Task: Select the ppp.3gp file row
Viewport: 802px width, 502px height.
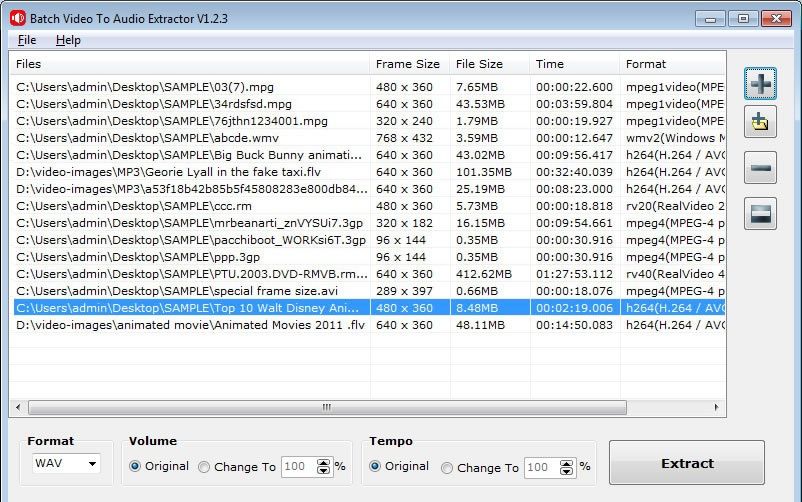Action: coord(367,257)
